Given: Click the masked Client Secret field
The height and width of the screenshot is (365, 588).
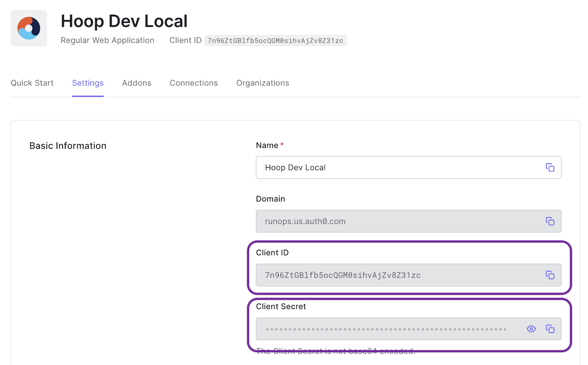Looking at the screenshot, I should pos(386,329).
